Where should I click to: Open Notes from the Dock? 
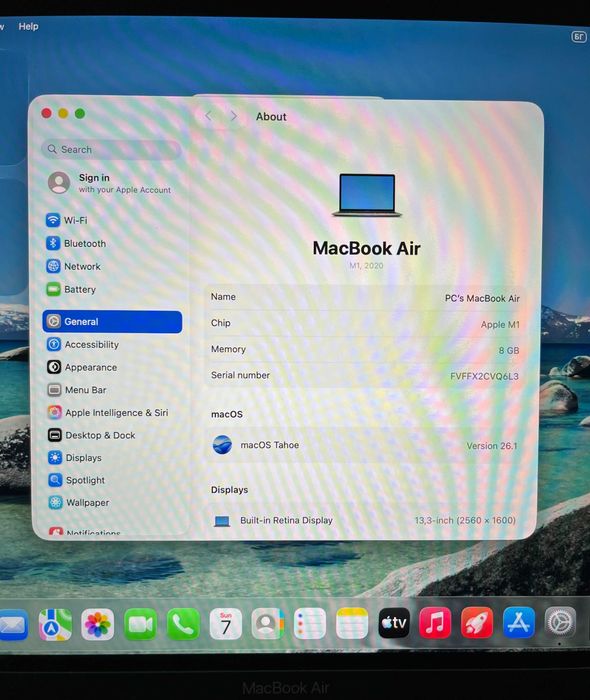tap(352, 623)
